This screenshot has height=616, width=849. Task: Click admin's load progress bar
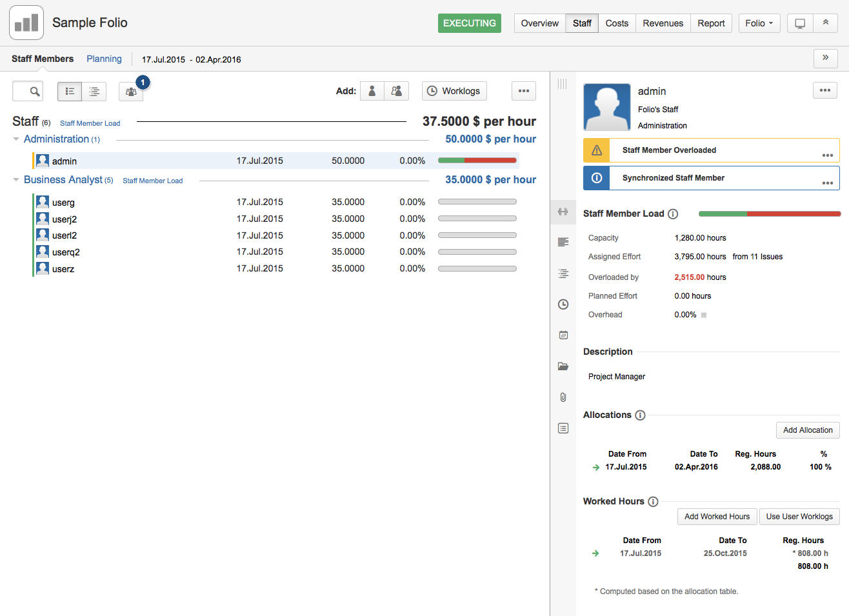click(477, 161)
